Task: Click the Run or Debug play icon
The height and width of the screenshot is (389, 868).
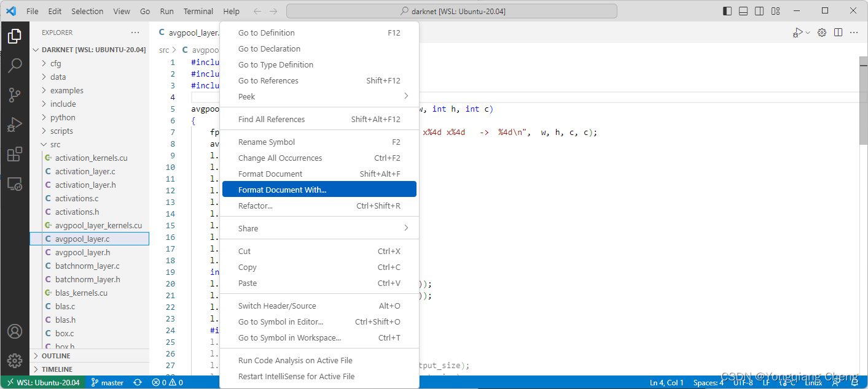Action: [797, 33]
